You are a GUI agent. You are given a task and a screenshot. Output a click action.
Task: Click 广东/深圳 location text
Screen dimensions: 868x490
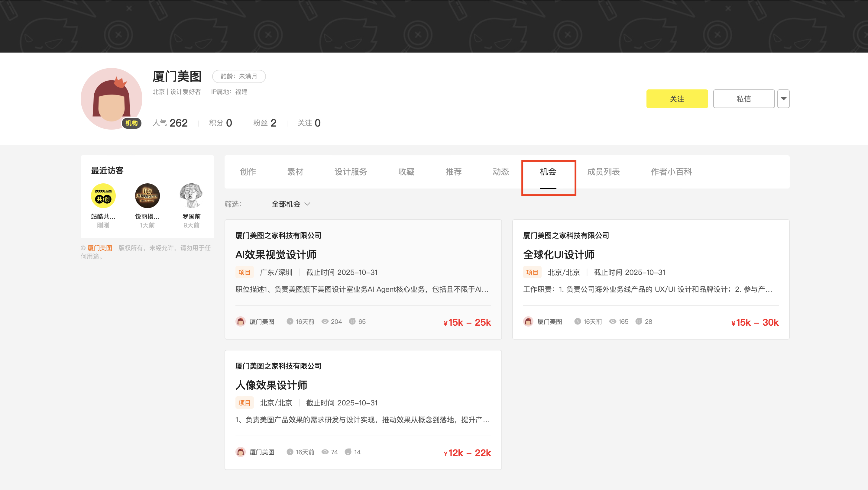[x=276, y=272]
